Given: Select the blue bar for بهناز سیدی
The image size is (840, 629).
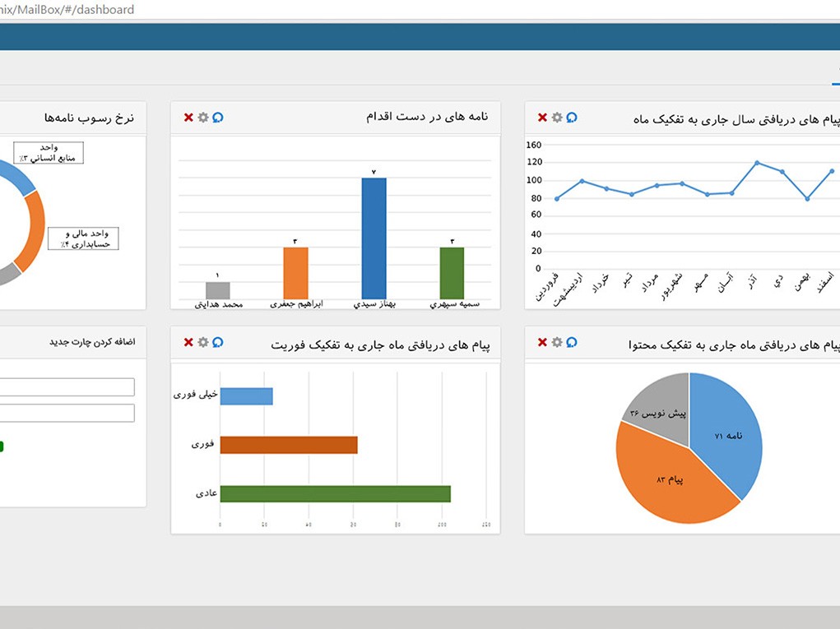Looking at the screenshot, I should point(374,238).
